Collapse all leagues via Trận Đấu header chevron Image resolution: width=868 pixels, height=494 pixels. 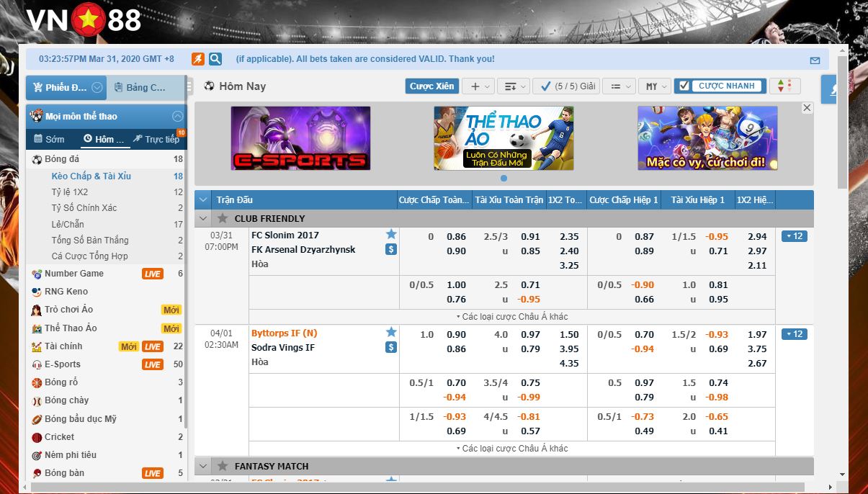(x=203, y=199)
